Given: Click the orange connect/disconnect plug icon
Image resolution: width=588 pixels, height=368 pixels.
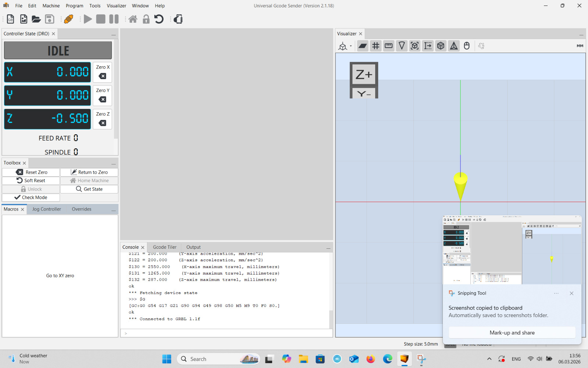Looking at the screenshot, I should pyautogui.click(x=68, y=19).
